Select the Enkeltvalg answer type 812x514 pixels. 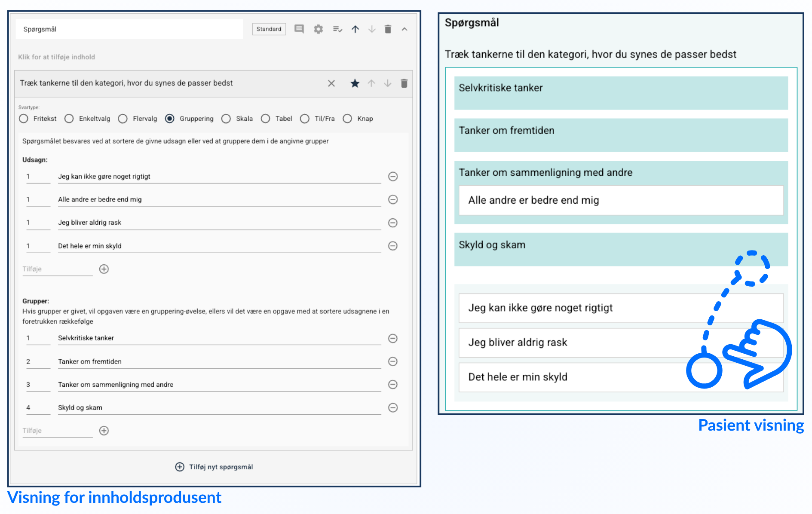click(69, 119)
